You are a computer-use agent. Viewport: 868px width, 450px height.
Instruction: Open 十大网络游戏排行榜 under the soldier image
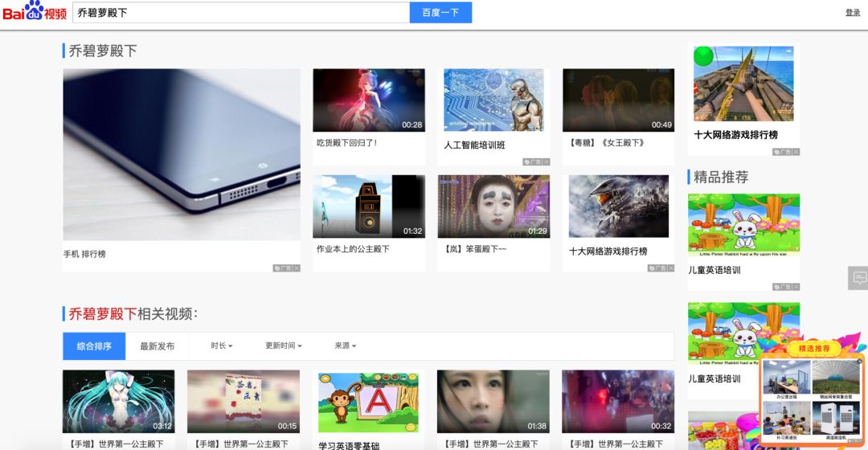click(608, 252)
